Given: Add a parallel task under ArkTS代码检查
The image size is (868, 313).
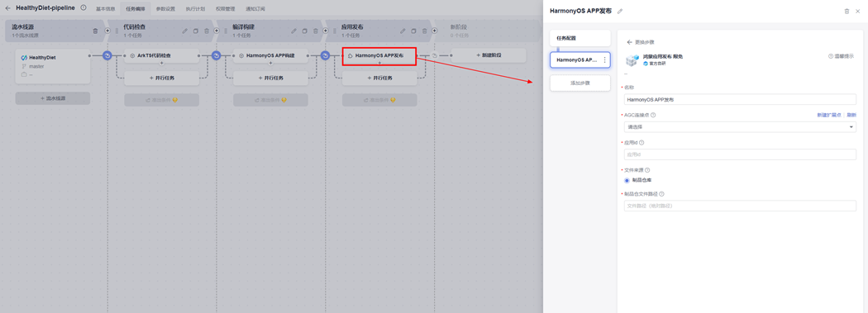Looking at the screenshot, I should [162, 78].
